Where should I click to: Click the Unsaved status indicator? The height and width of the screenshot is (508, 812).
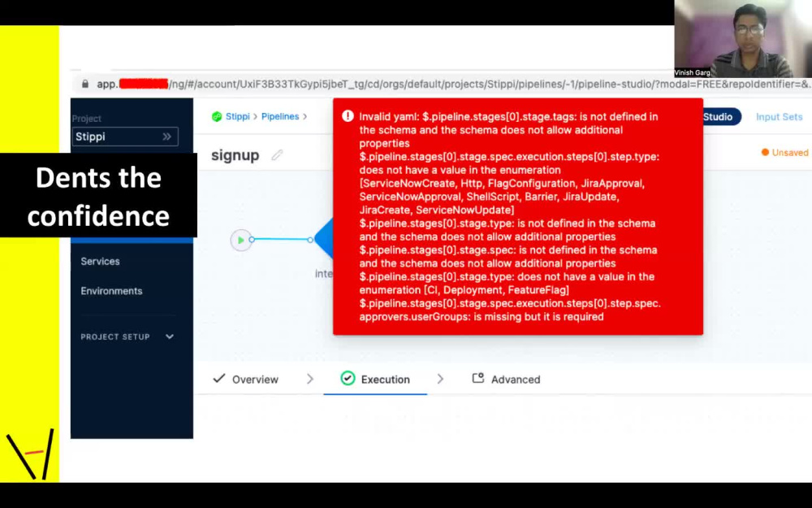click(784, 153)
